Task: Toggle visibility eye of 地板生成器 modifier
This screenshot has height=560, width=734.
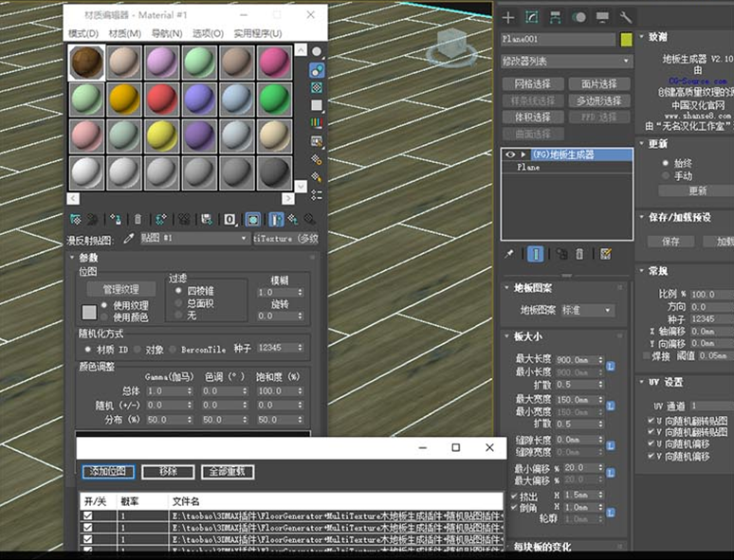Action: 509,154
